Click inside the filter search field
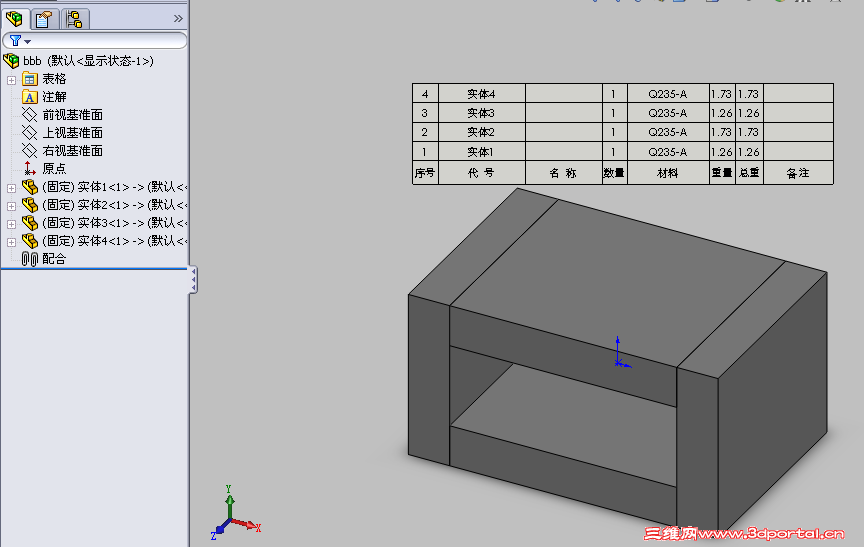 point(107,41)
